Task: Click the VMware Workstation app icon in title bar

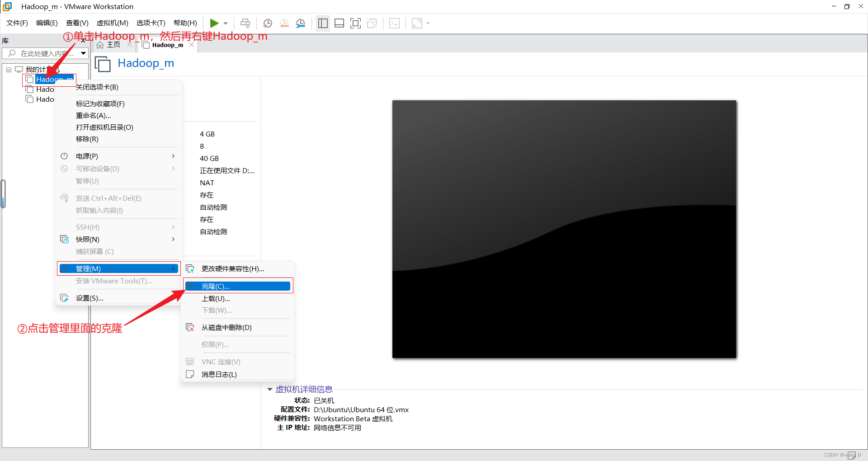Action: [x=7, y=6]
